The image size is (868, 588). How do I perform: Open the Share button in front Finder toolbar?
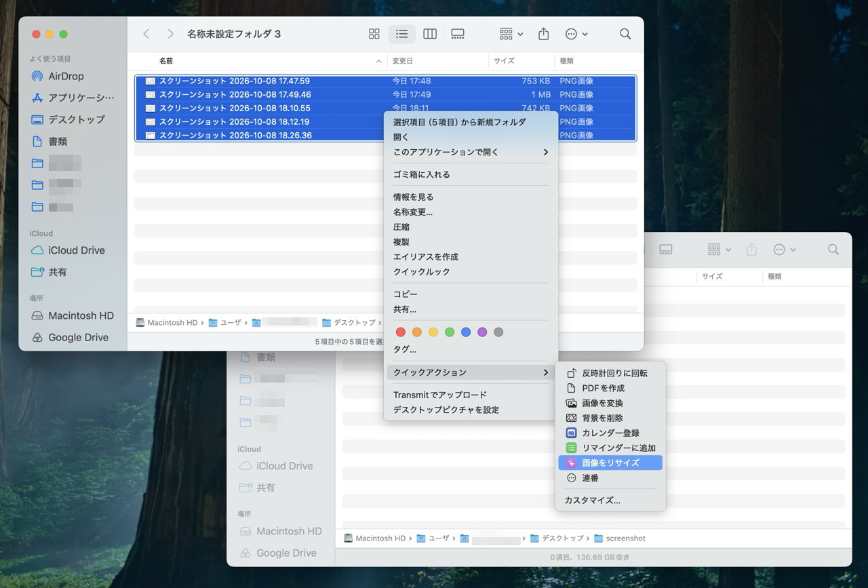click(x=543, y=34)
